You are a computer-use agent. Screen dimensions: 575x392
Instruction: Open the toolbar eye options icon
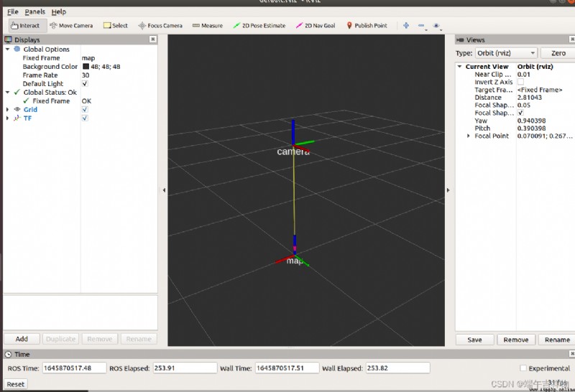pyautogui.click(x=436, y=26)
